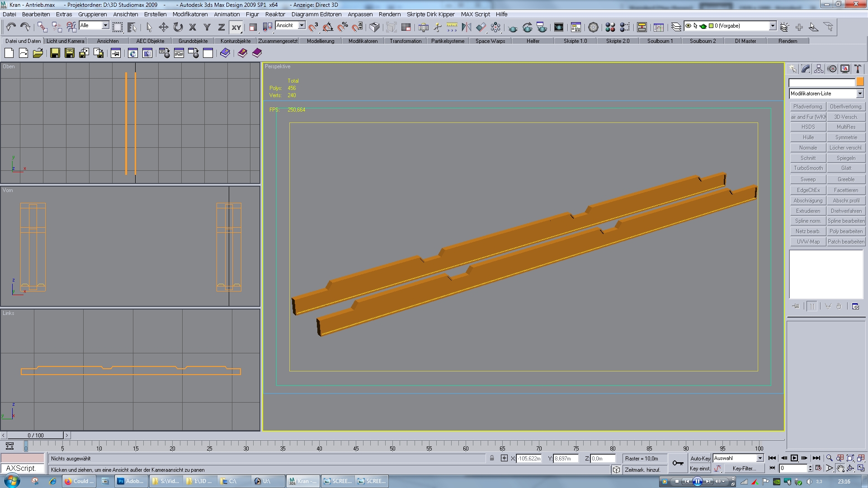Open the Rendern menu

389,14
